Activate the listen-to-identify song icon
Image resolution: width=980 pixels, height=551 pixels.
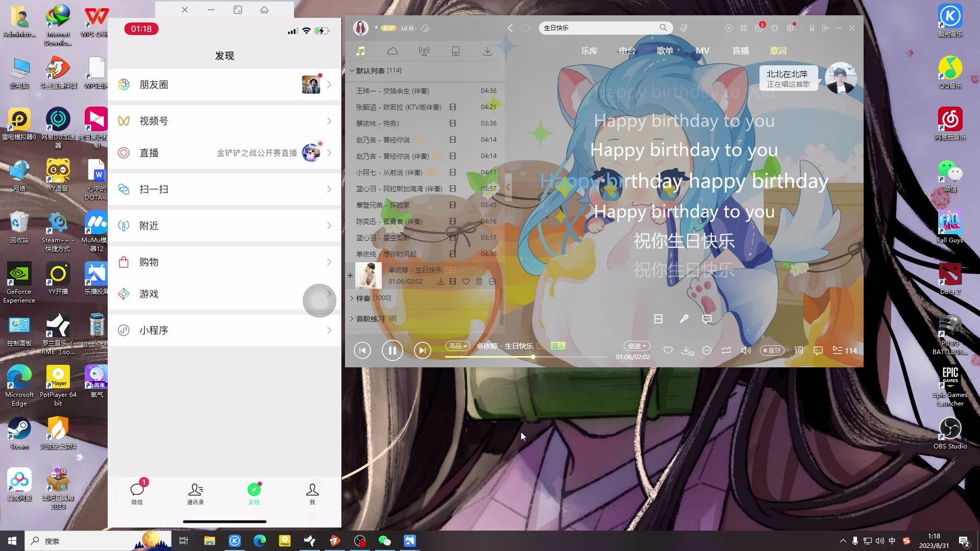click(x=684, y=28)
